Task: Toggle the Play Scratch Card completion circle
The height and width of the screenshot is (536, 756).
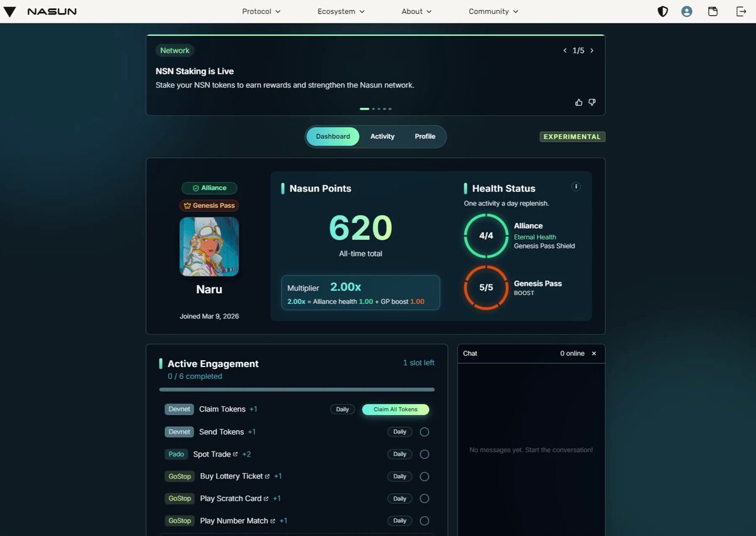Action: pos(425,499)
